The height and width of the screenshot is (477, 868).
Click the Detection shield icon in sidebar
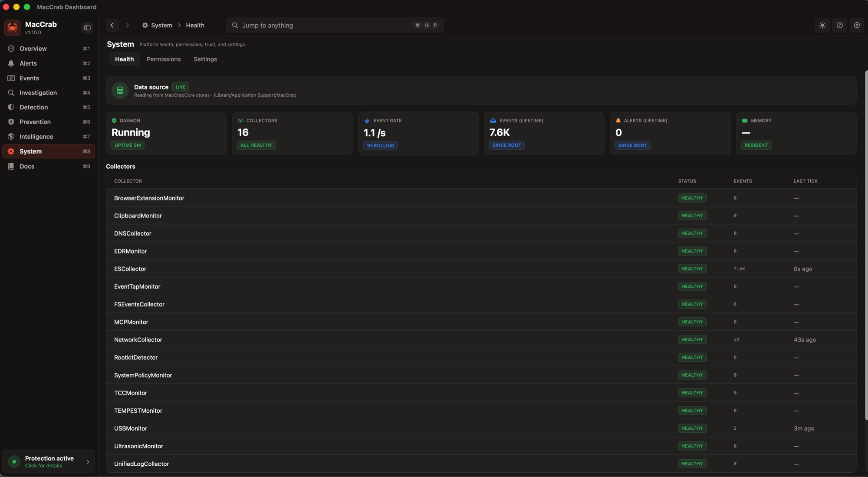point(11,107)
